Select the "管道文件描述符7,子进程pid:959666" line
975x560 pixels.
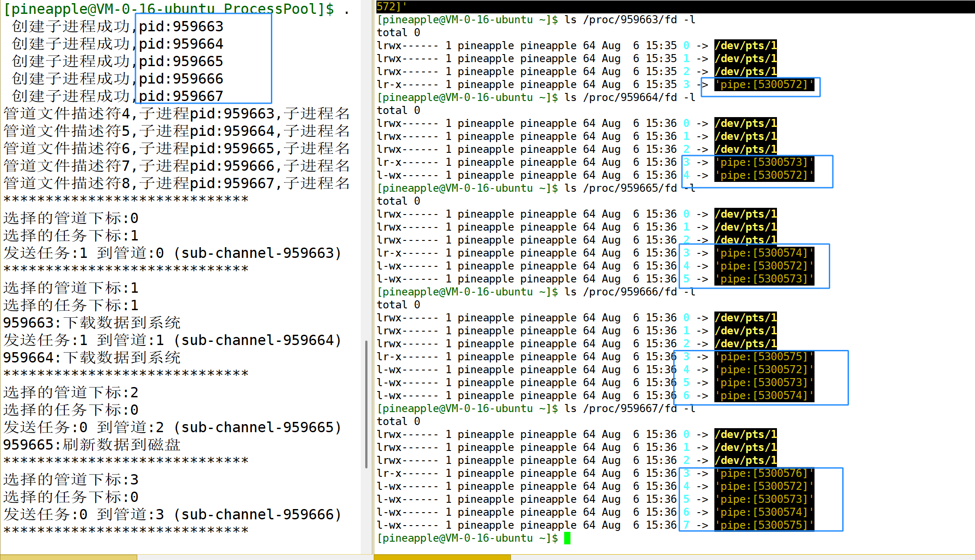pyautogui.click(x=177, y=166)
